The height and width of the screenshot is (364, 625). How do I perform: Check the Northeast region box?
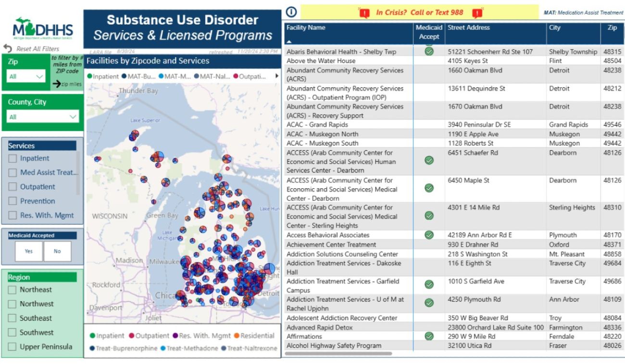(x=12, y=290)
